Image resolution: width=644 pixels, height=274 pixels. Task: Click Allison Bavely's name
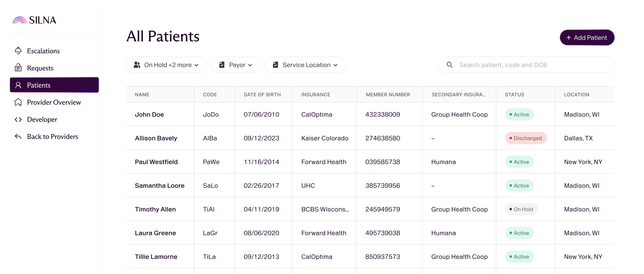[156, 138]
